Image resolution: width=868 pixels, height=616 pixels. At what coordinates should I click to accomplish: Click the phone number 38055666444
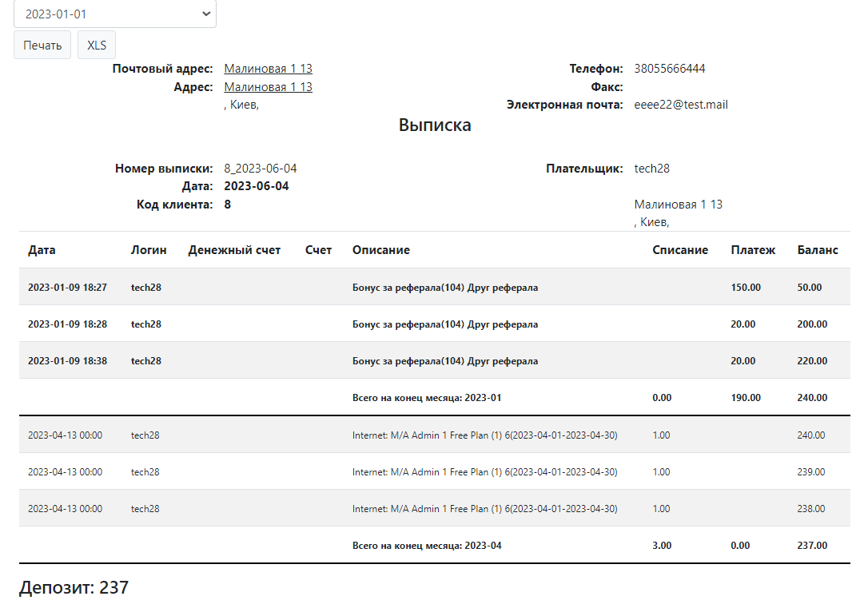669,69
